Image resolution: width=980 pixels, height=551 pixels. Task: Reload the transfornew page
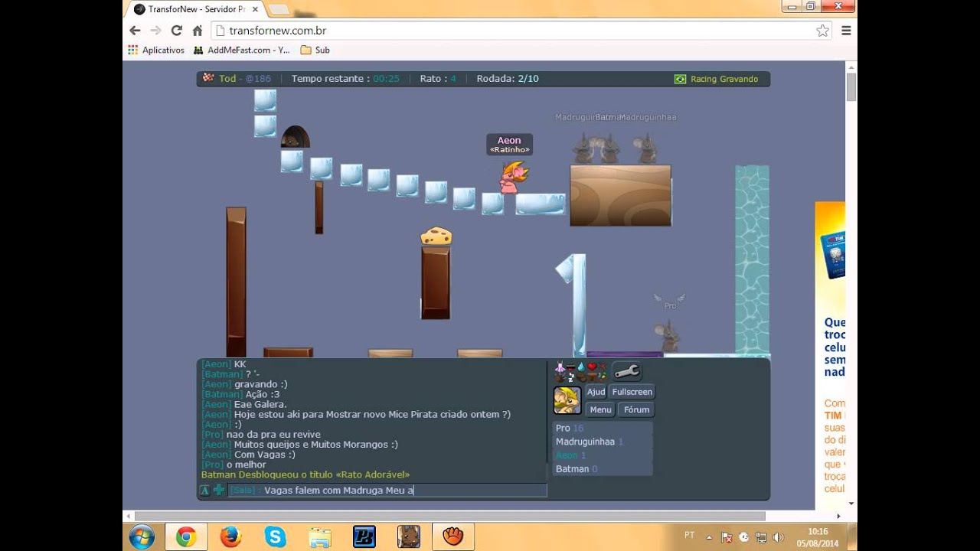pos(176,31)
